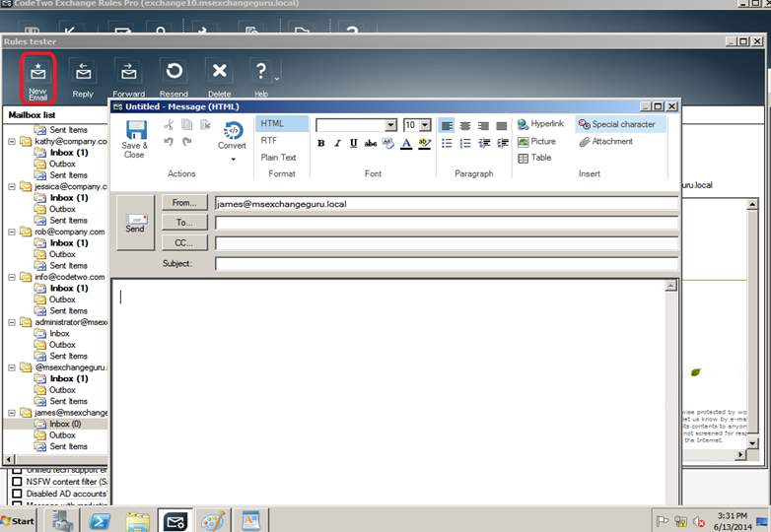Screen dimensions: 771x532
Task: Toggle Italic formatting
Action: coord(337,144)
